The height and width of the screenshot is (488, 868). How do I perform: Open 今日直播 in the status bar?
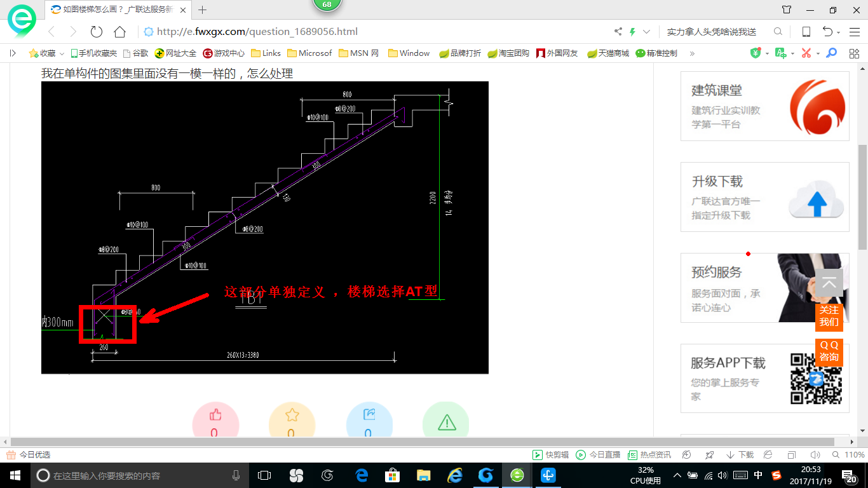point(598,455)
